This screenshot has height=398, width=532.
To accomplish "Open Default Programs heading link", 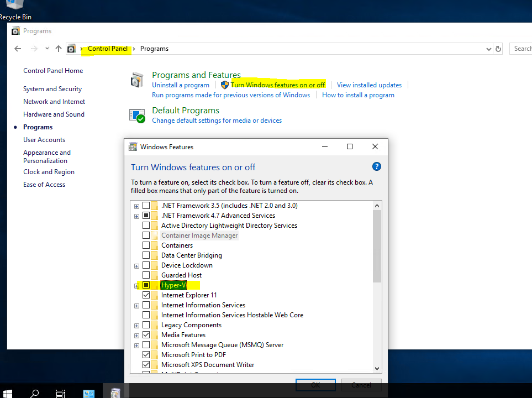I will click(185, 111).
